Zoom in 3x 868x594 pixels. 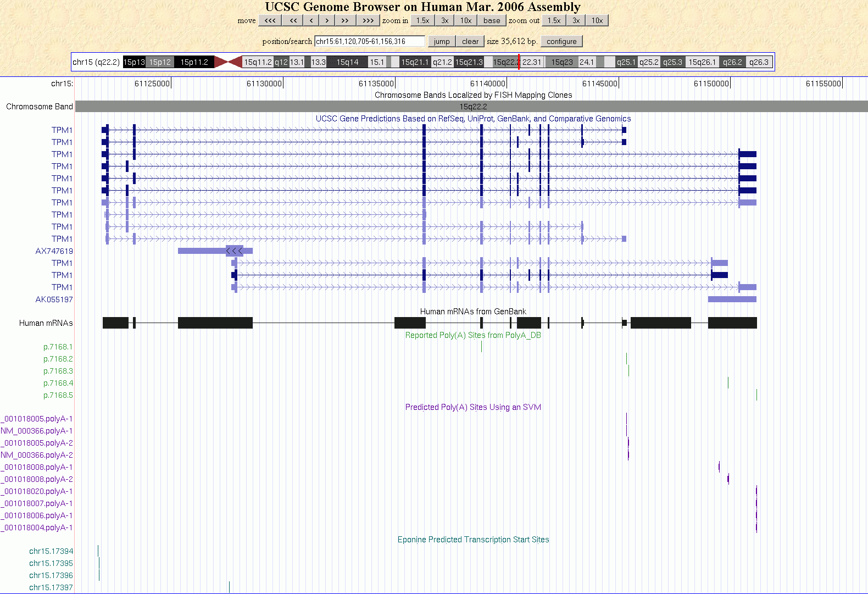pos(444,20)
